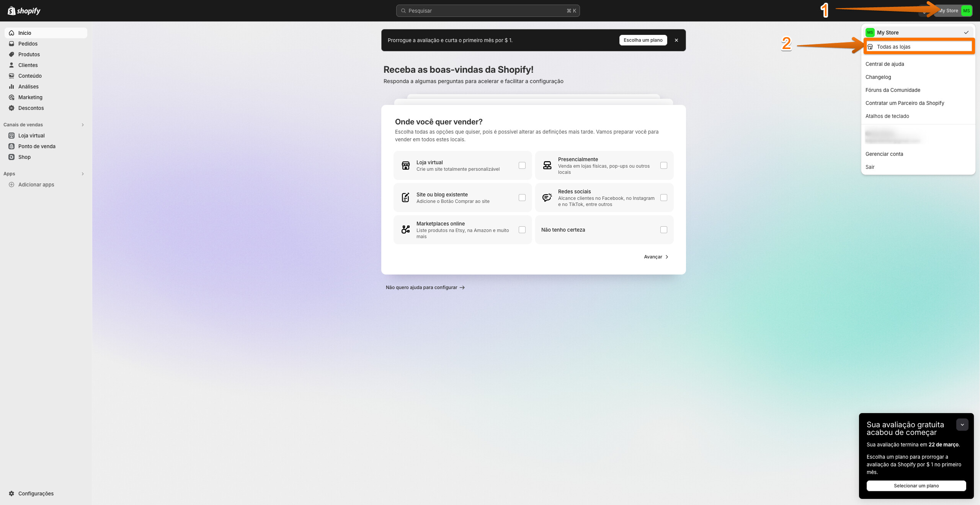The image size is (980, 505).
Task: Expand the Apps section chevron
Action: [x=83, y=174]
